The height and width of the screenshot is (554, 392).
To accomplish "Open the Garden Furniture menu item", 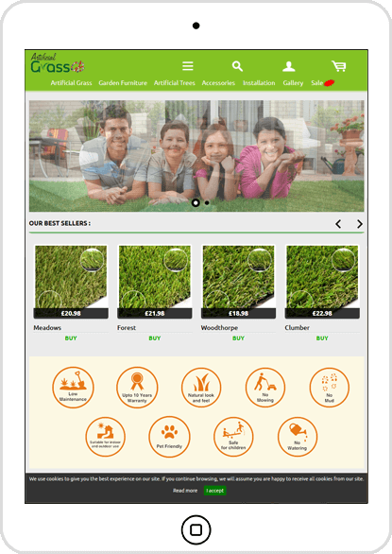I will (x=123, y=83).
